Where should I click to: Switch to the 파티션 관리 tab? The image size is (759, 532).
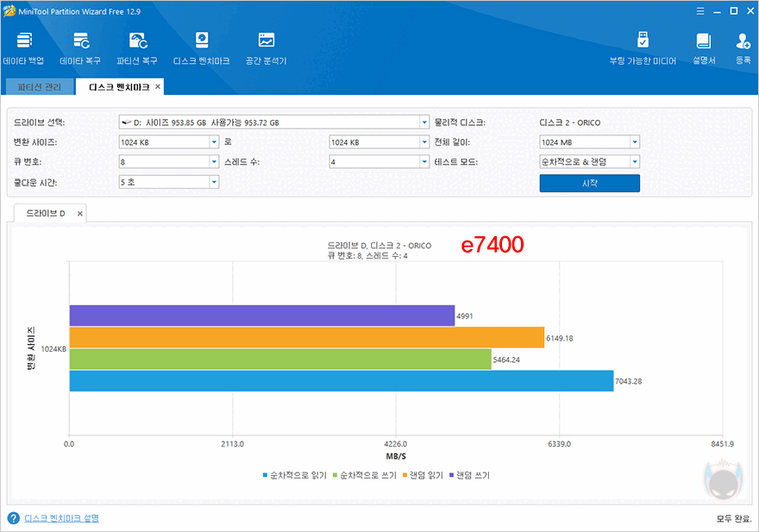coord(40,87)
